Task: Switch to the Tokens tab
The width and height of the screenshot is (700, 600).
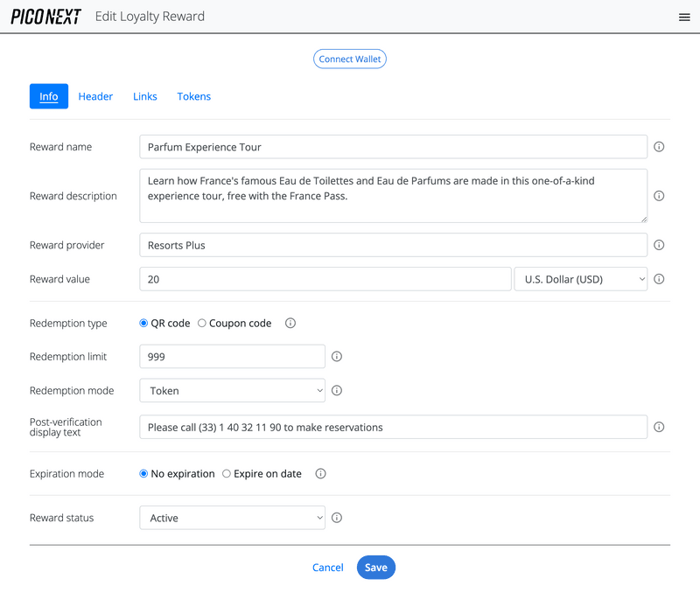Action: point(193,96)
